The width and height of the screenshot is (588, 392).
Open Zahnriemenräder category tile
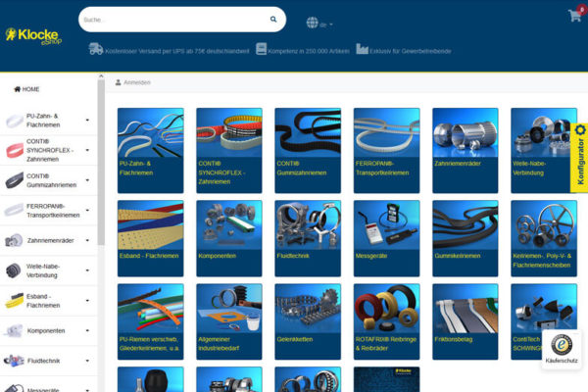(465, 150)
